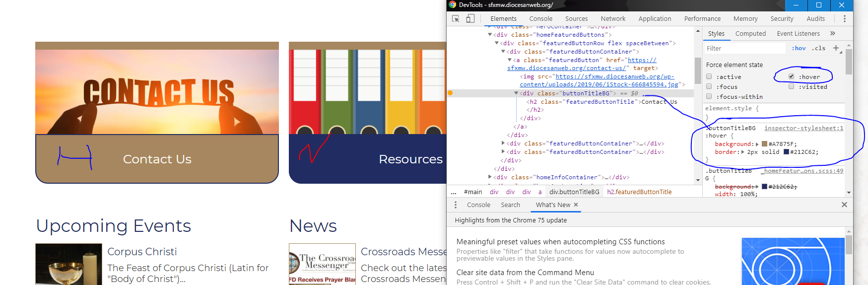Image resolution: width=868 pixels, height=285 pixels.
Task: Close the bottom drawer panel
Action: 844,205
